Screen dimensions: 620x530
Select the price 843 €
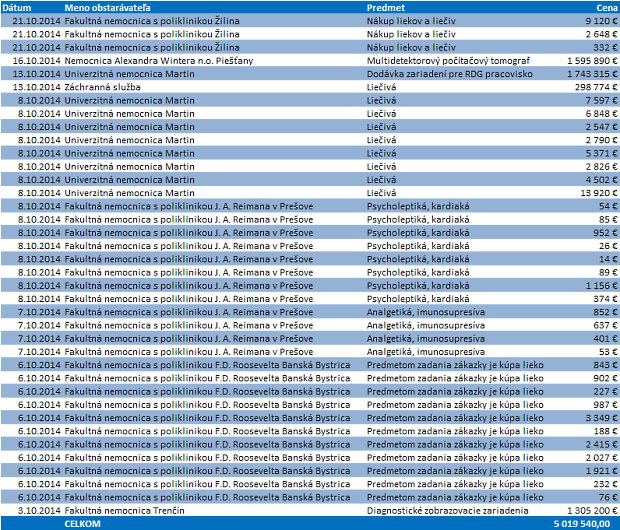click(x=605, y=365)
